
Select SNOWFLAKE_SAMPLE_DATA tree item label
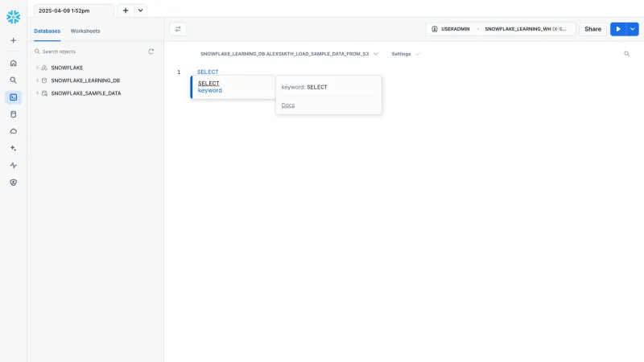tap(86, 93)
